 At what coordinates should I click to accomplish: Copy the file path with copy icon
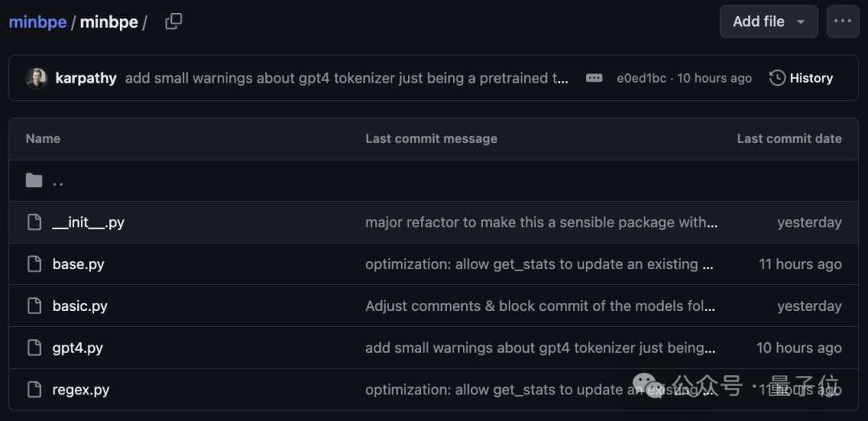point(174,22)
